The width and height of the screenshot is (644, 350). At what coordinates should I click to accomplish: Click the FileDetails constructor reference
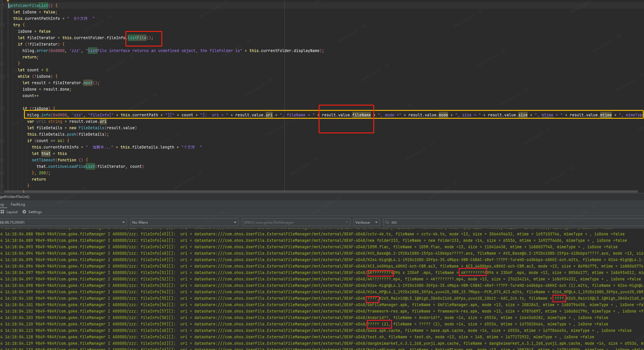click(x=91, y=128)
